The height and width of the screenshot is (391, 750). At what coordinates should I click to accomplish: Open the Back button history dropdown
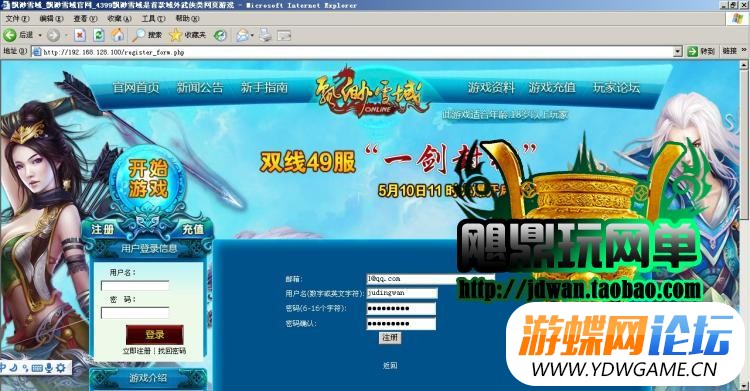(40, 35)
